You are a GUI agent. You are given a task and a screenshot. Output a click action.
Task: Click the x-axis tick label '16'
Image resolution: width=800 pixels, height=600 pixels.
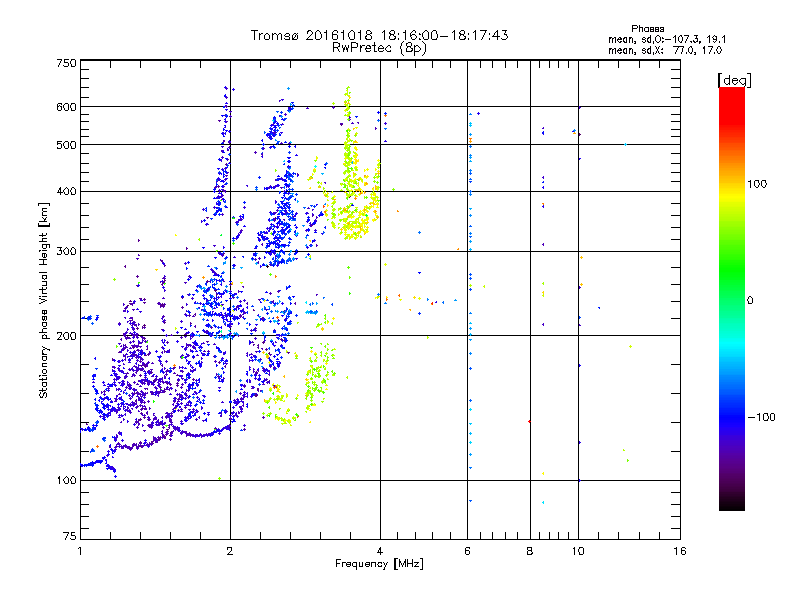(679, 551)
